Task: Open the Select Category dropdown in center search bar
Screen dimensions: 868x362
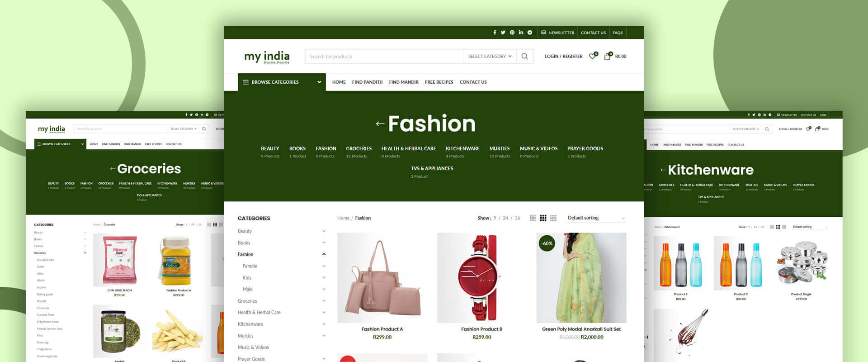Action: (490, 57)
